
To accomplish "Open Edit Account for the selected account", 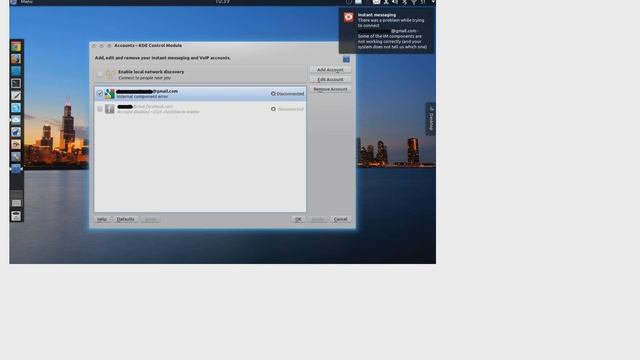I will (330, 80).
